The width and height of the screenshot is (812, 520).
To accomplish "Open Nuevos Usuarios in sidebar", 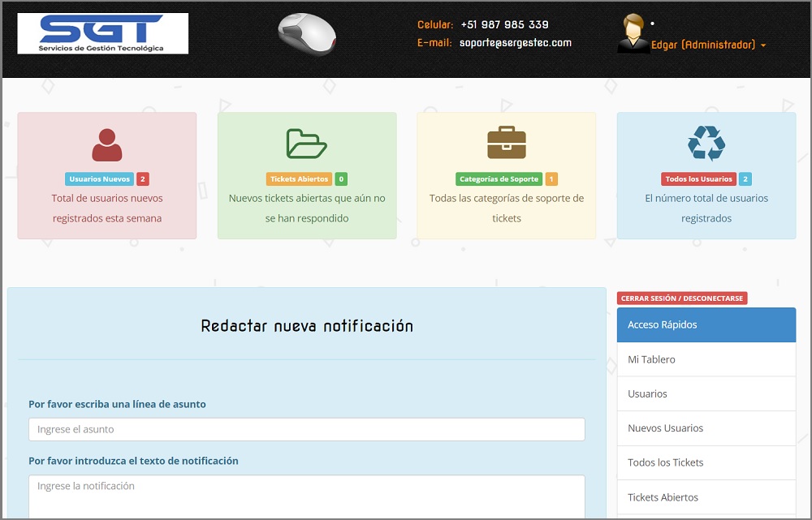I will pos(706,428).
